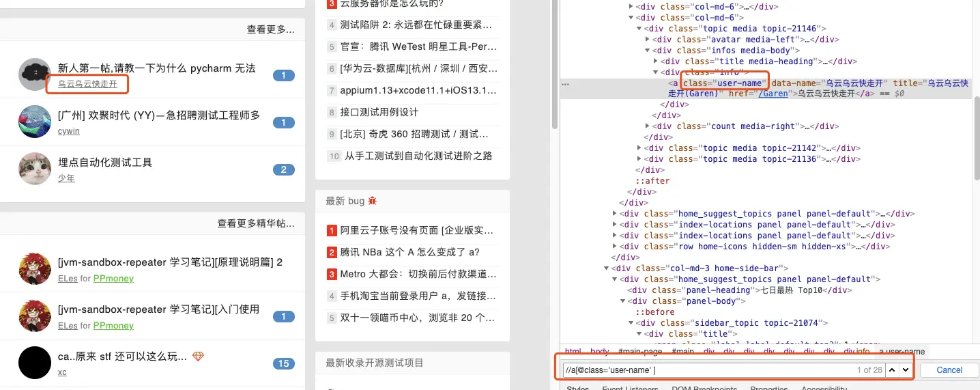The image size is (980, 390).
Task: Click the 查看更多精华帖... link
Action: pyautogui.click(x=256, y=223)
